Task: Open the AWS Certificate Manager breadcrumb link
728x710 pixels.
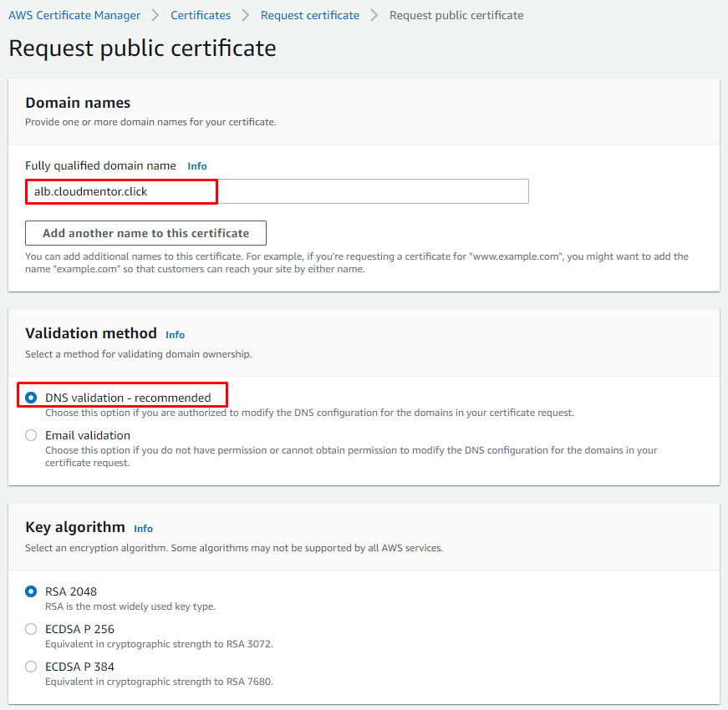Action: tap(74, 15)
